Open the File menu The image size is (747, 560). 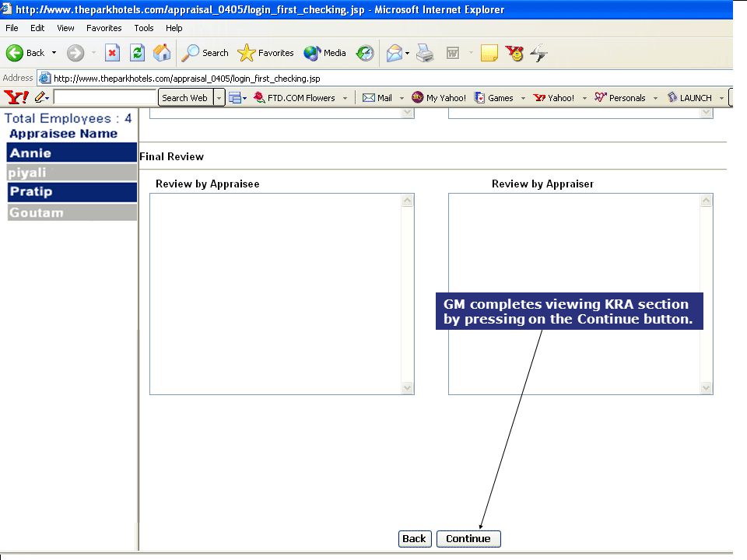click(12, 28)
